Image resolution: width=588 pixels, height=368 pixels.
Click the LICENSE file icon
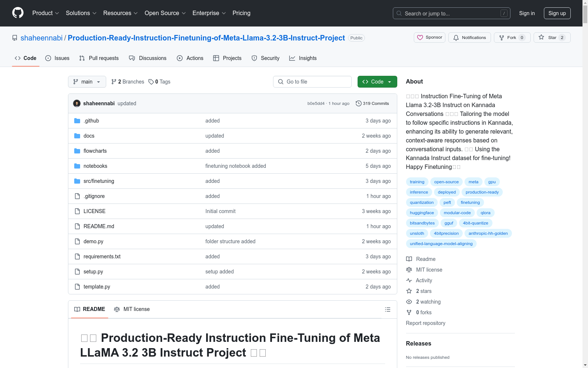click(77, 211)
